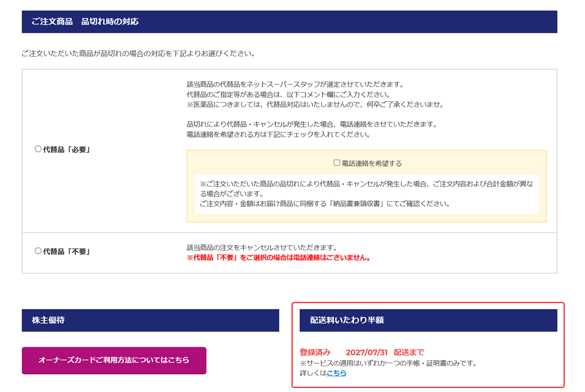Enable the 電話連絡を希望する checkbox
Viewport: 585px width, 392px height.
click(336, 163)
